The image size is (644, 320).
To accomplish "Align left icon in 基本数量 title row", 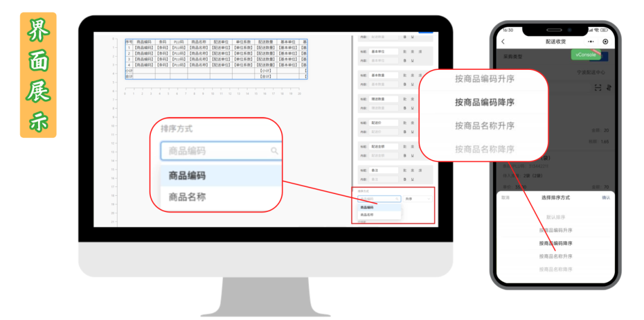I will [x=404, y=75].
